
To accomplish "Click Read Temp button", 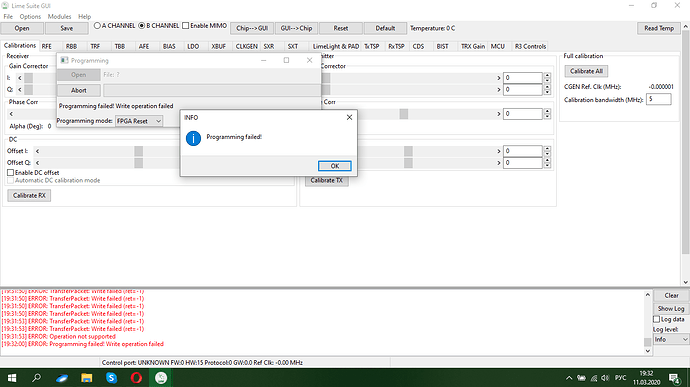I will pyautogui.click(x=659, y=28).
